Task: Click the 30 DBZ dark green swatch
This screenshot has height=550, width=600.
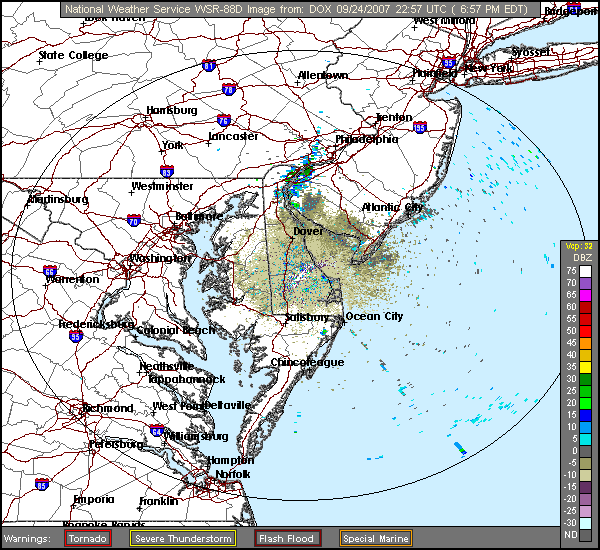Action: [x=585, y=379]
